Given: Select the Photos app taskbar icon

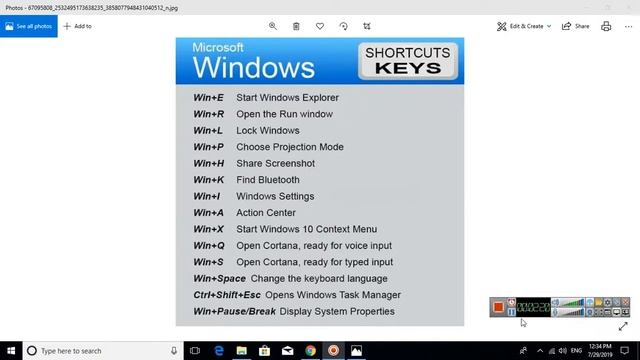Looking at the screenshot, I should coord(356,351).
